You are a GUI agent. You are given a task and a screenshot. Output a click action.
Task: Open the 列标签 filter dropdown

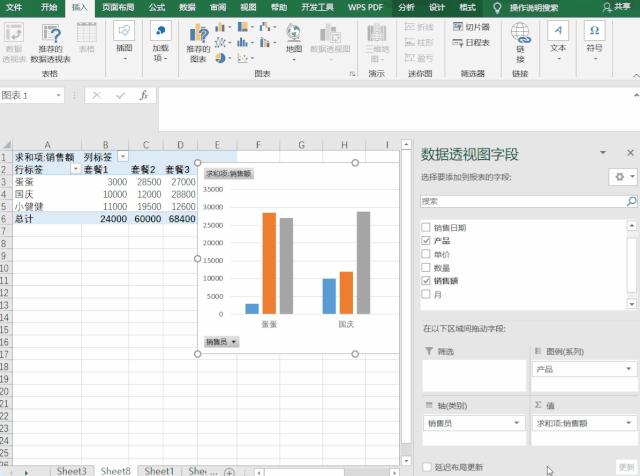[122, 156]
